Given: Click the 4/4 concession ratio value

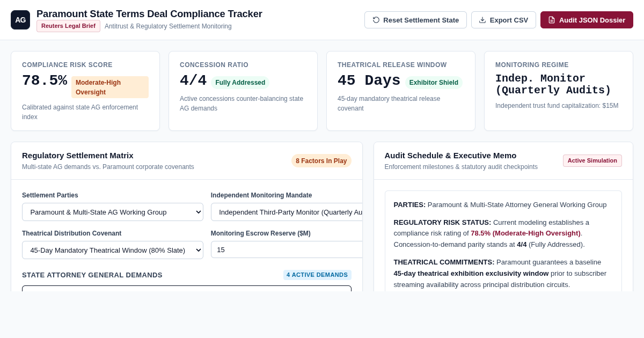Looking at the screenshot, I should pyautogui.click(x=193, y=80).
